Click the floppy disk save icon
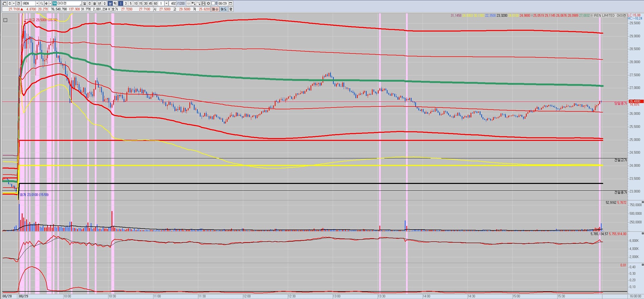The height and width of the screenshot is (299, 644). pos(203,3)
